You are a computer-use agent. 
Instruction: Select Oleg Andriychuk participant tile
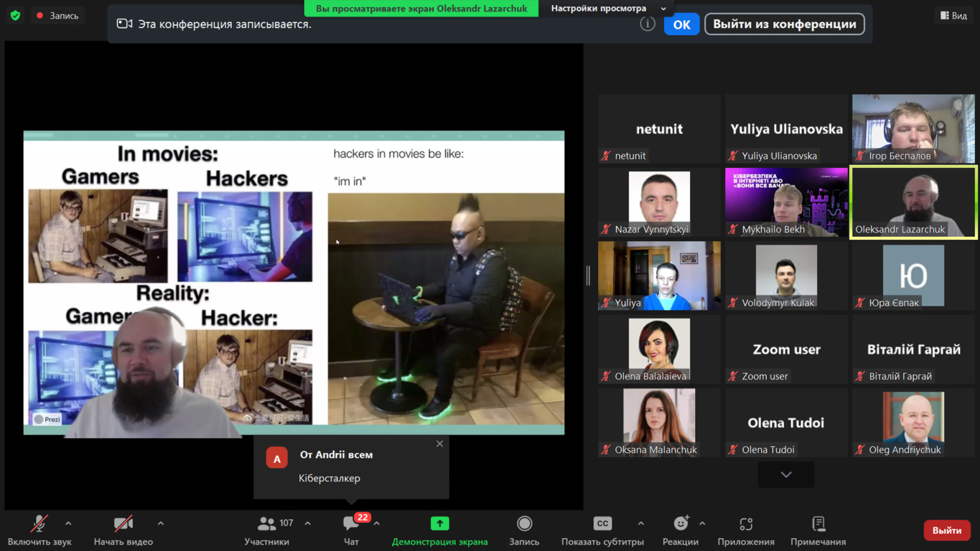pos(913,423)
